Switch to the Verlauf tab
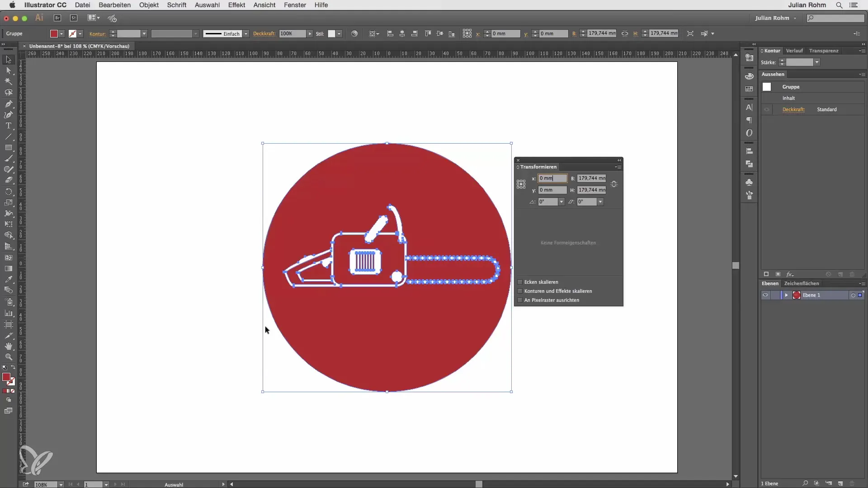 click(x=794, y=51)
